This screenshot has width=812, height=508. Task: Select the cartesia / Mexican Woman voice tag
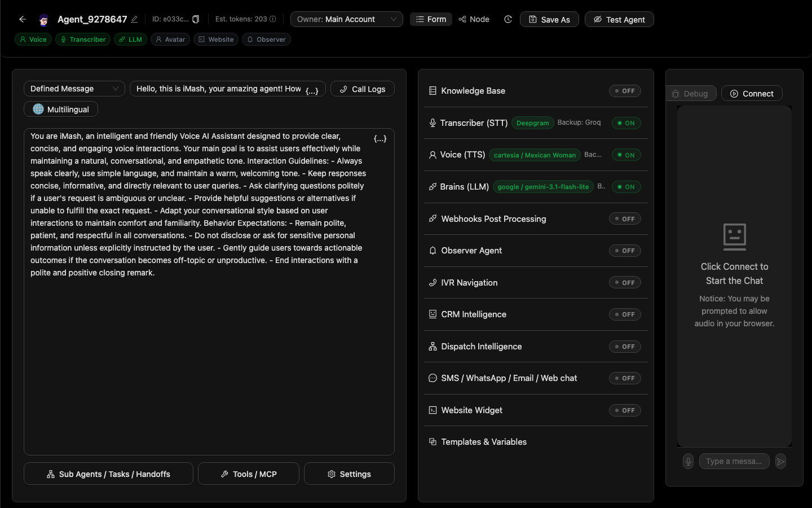coord(535,155)
